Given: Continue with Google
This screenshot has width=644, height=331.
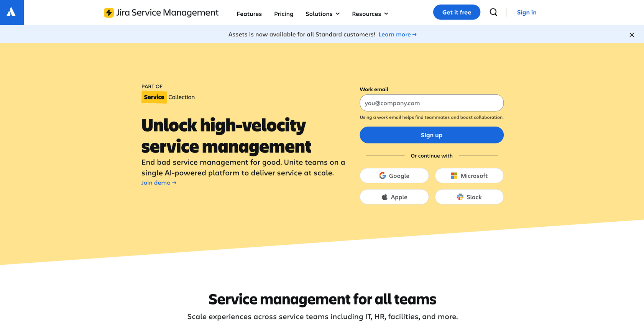Looking at the screenshot, I should coord(394,176).
